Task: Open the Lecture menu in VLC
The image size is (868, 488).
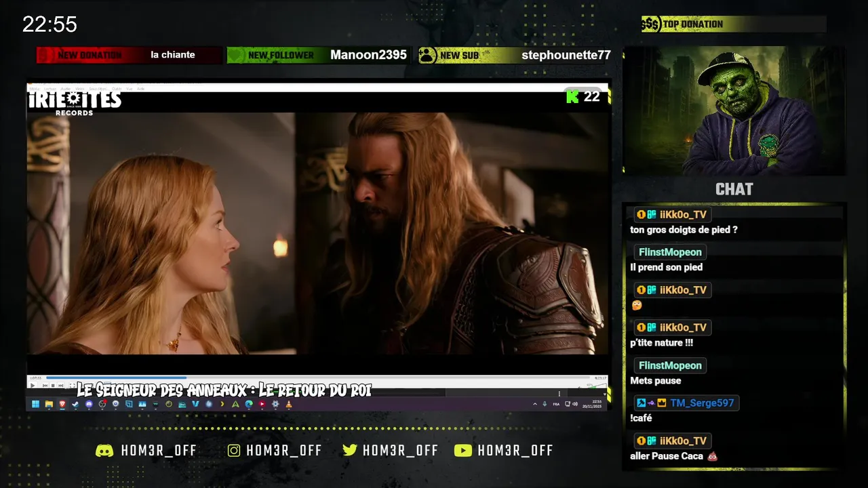Action: (x=50, y=89)
